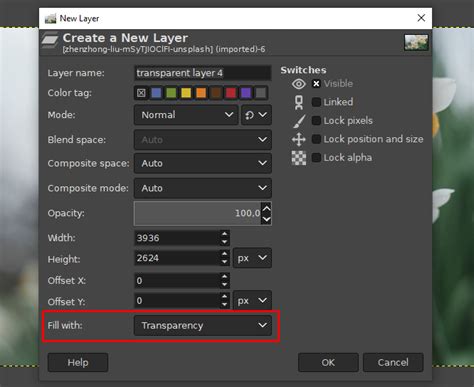Image resolution: width=474 pixels, height=387 pixels.
Task: Increase Width with the up stepper
Action: tap(225, 234)
